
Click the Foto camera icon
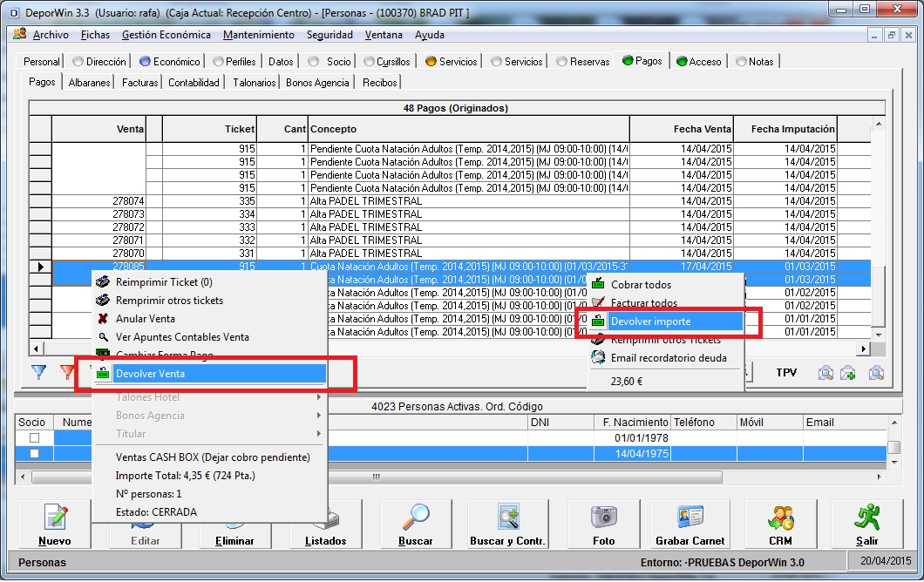(x=604, y=518)
